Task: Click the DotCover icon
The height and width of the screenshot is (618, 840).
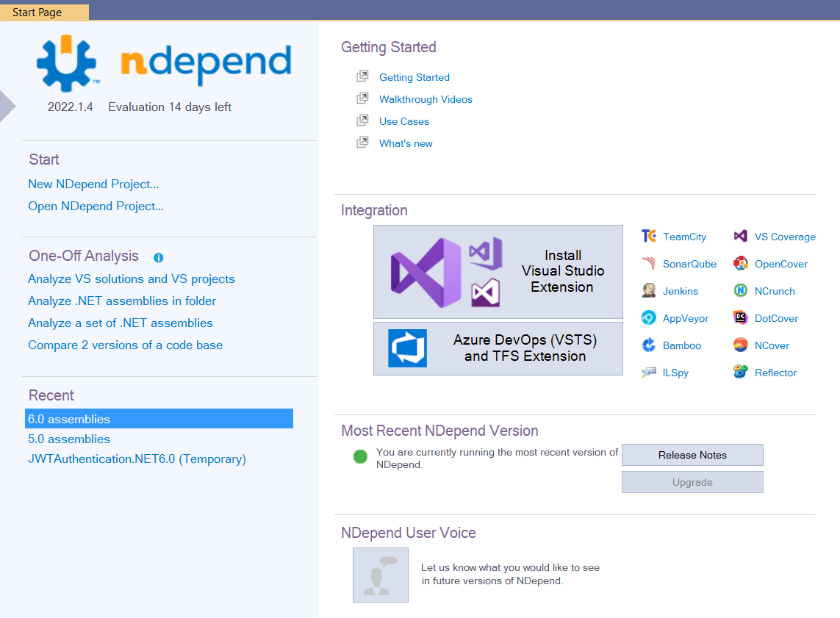Action: pos(740,318)
